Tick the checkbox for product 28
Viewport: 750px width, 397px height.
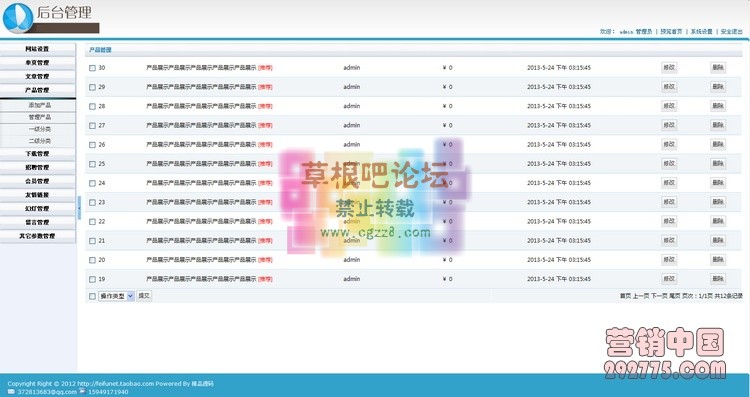(92, 106)
